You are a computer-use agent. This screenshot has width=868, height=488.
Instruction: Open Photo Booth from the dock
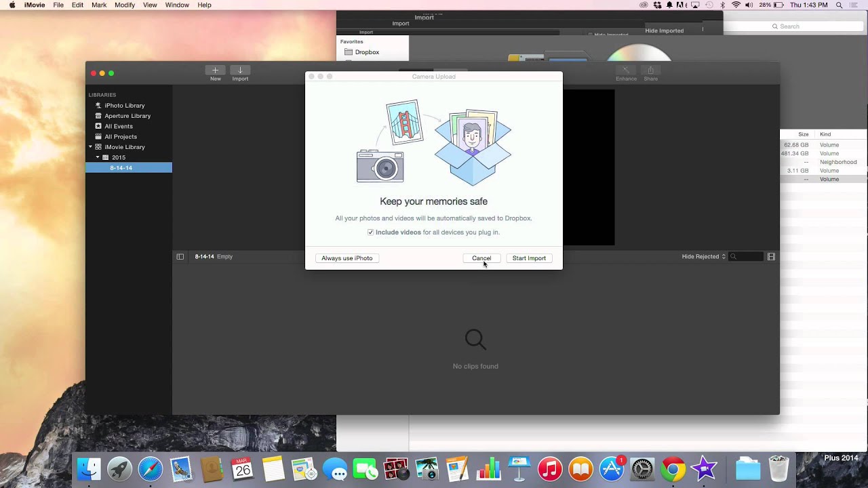396,469
